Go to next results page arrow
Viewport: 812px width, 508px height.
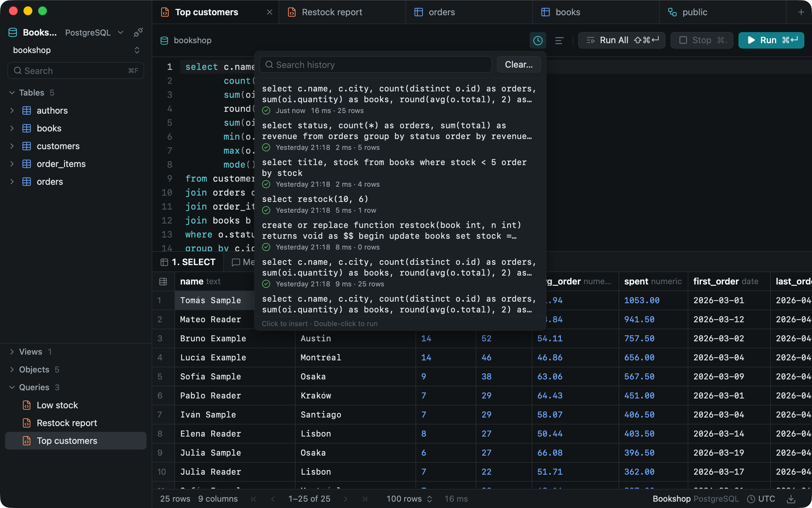pyautogui.click(x=346, y=499)
